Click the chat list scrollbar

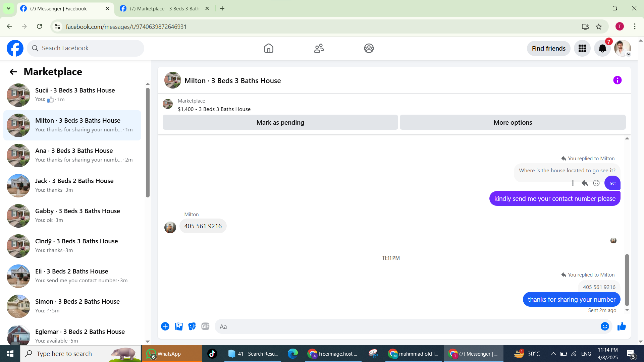point(148,142)
